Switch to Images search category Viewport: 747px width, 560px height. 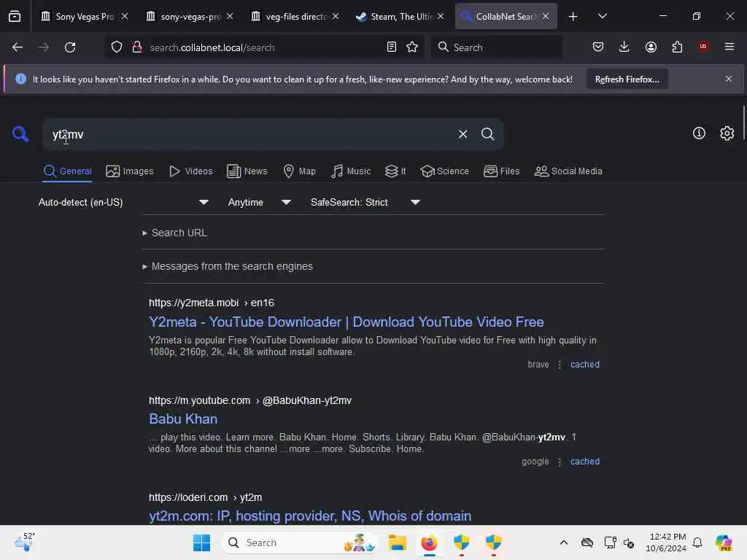pos(130,171)
